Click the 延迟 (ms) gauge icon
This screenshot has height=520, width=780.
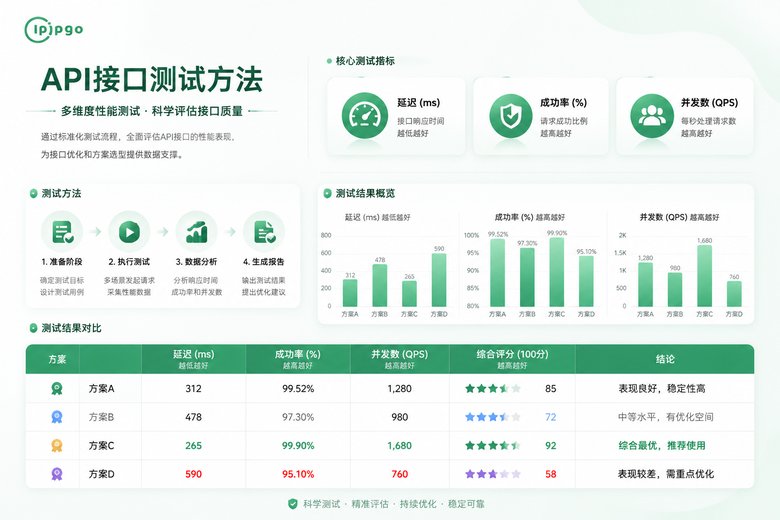365,115
